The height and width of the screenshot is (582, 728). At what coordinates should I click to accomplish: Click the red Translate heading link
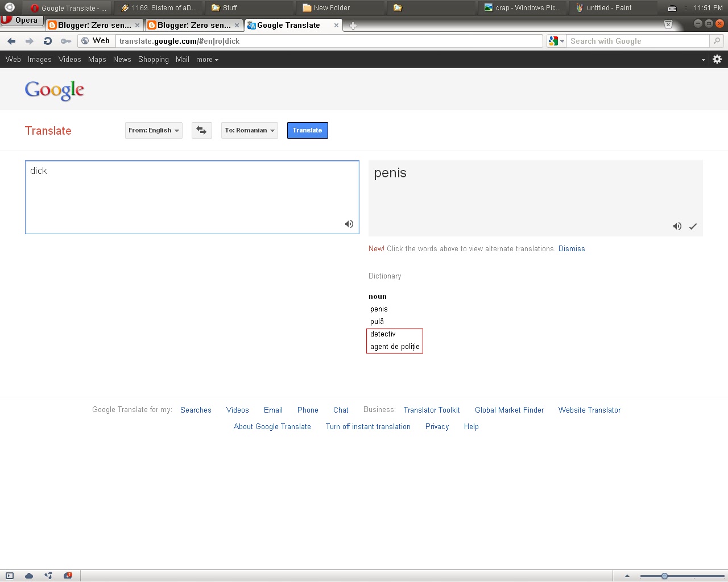click(x=48, y=131)
